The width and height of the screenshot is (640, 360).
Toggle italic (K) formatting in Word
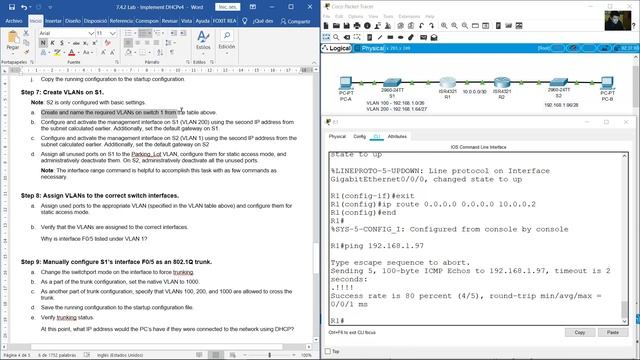pos(52,43)
